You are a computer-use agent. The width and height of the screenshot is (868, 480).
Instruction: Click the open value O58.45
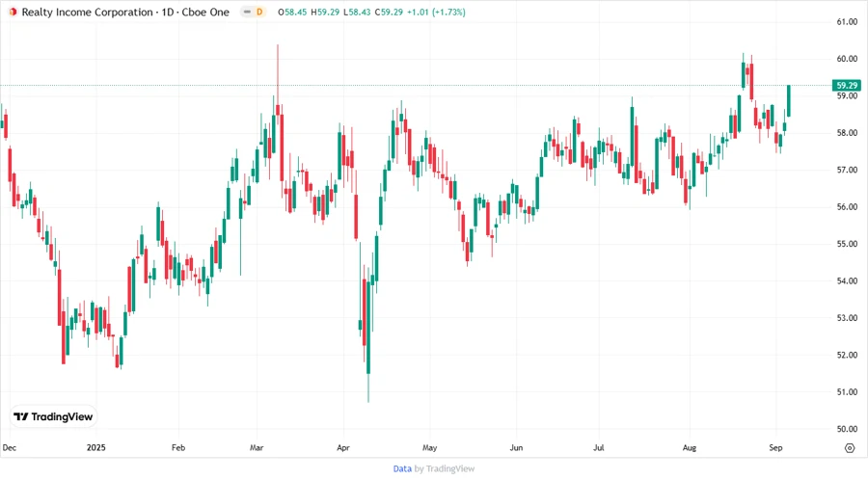pyautogui.click(x=292, y=13)
